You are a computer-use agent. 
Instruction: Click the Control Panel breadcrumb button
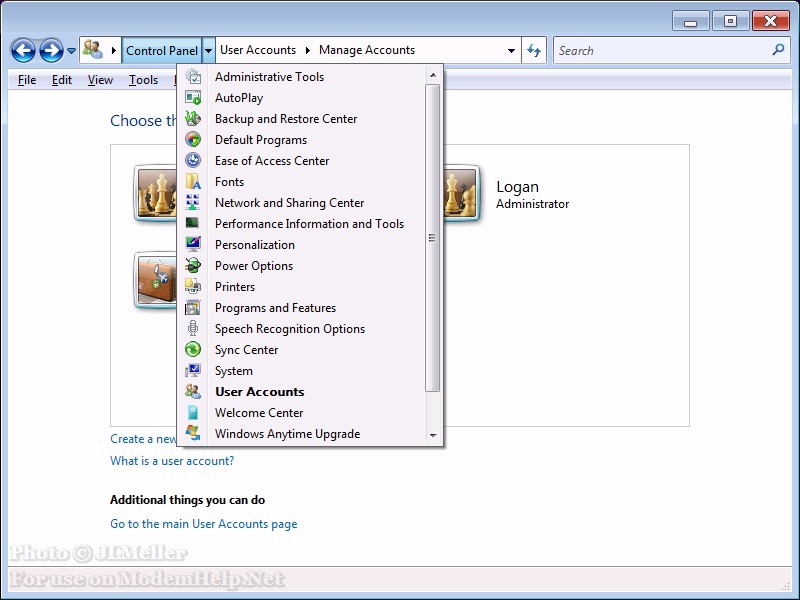[x=162, y=51]
